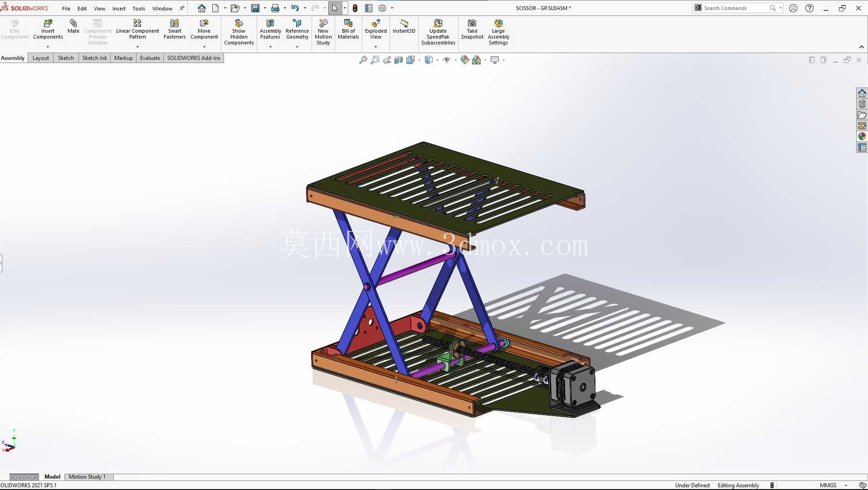Image resolution: width=868 pixels, height=490 pixels.
Task: Expand the Insert Components dropdown arrow
Action: [x=48, y=47]
